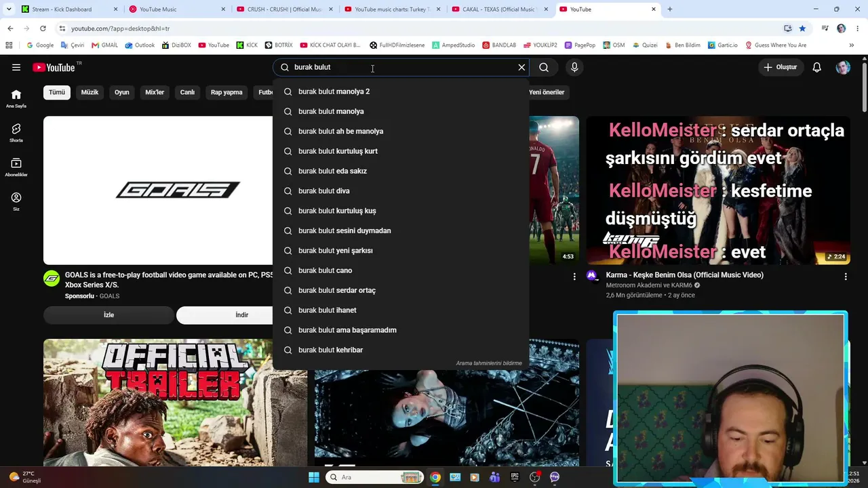Click the Oluştur create button
Image resolution: width=868 pixels, height=488 pixels.
click(x=780, y=67)
